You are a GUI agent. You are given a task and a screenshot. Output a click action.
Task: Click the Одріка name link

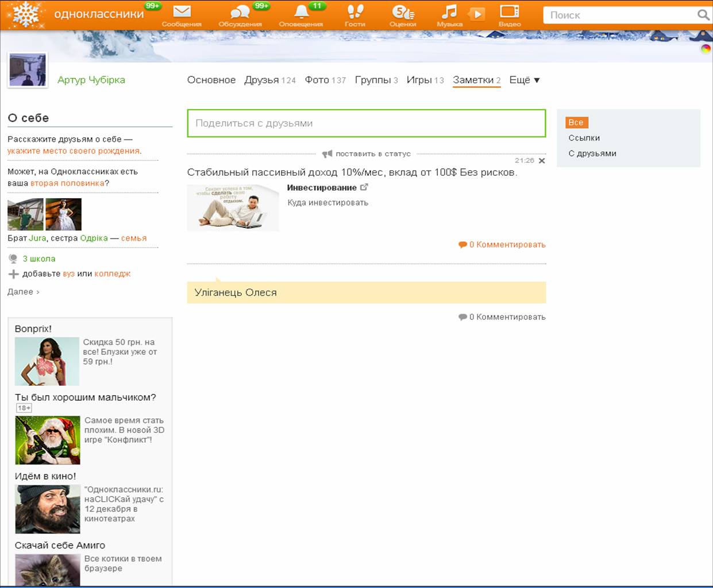pos(94,238)
